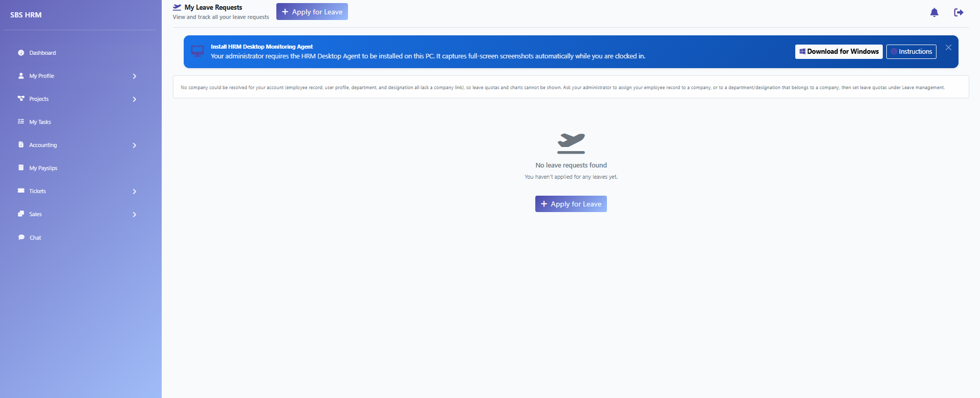Expand the Projects submenu chevron
This screenshot has height=398, width=980.
pos(135,99)
